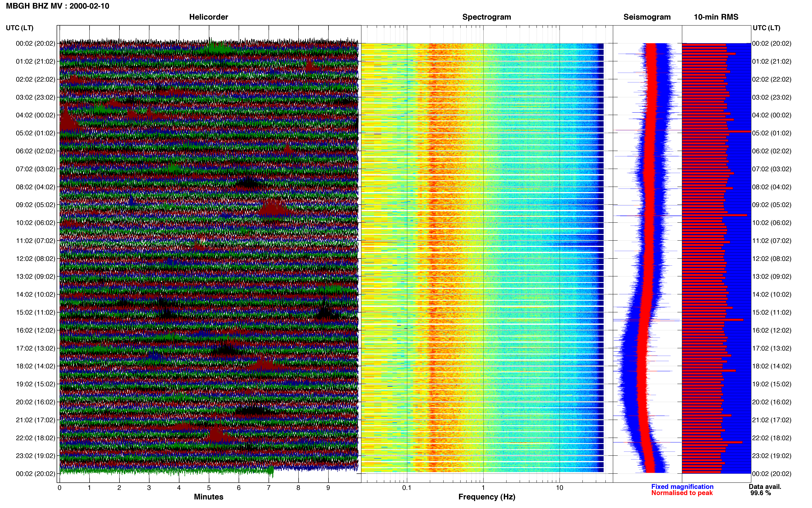Click the '10' frequency tick label
The width and height of the screenshot is (812, 508).
559,488
